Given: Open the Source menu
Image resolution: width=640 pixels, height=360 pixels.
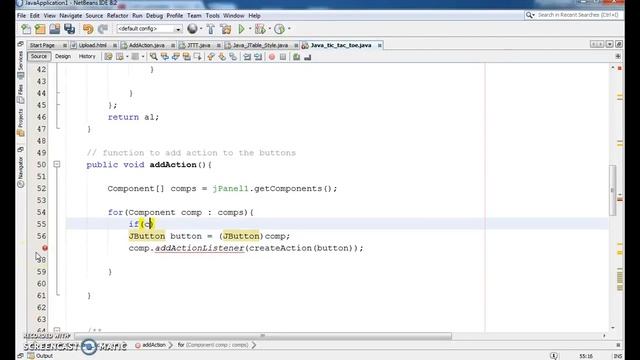Looking at the screenshot, I should (x=94, y=16).
